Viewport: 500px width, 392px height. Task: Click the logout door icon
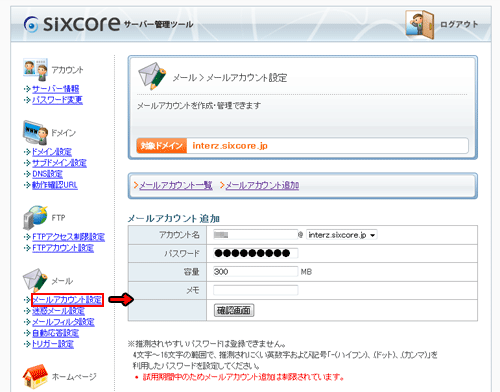(420, 24)
